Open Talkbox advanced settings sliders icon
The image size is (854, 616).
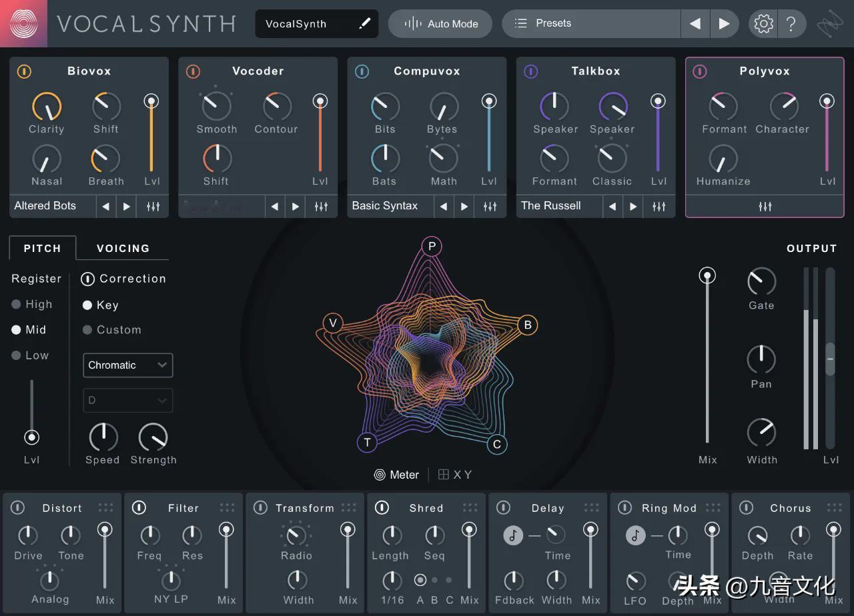pos(659,206)
